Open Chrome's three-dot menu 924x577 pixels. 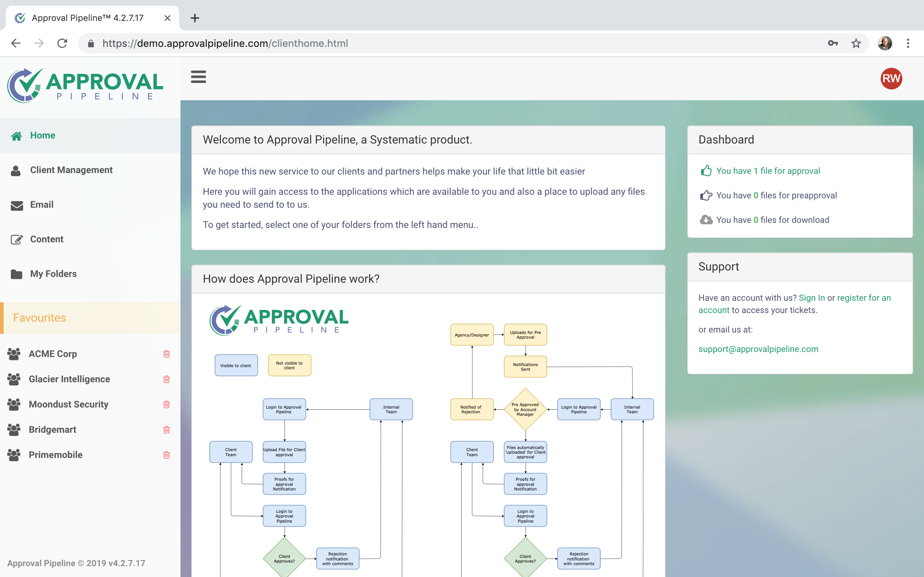pos(908,43)
